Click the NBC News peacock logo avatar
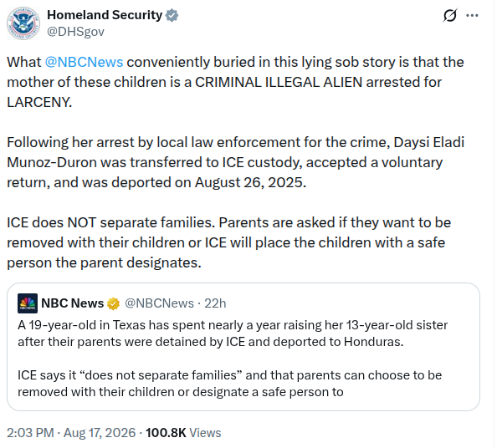Image resolution: width=497 pixels, height=448 pixels. point(28,303)
